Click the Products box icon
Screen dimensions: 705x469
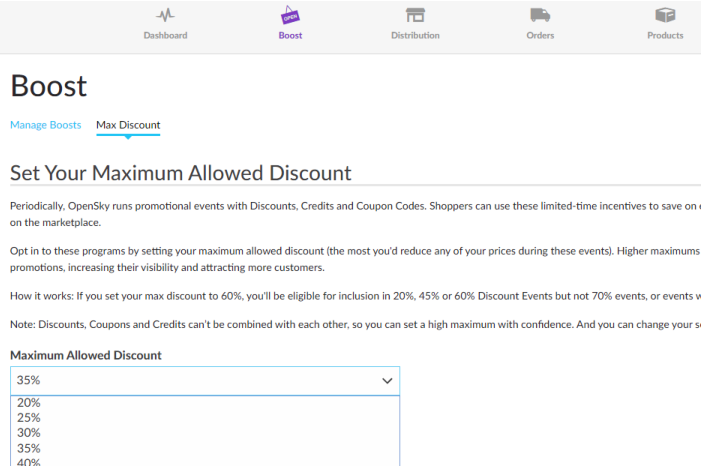[665, 15]
